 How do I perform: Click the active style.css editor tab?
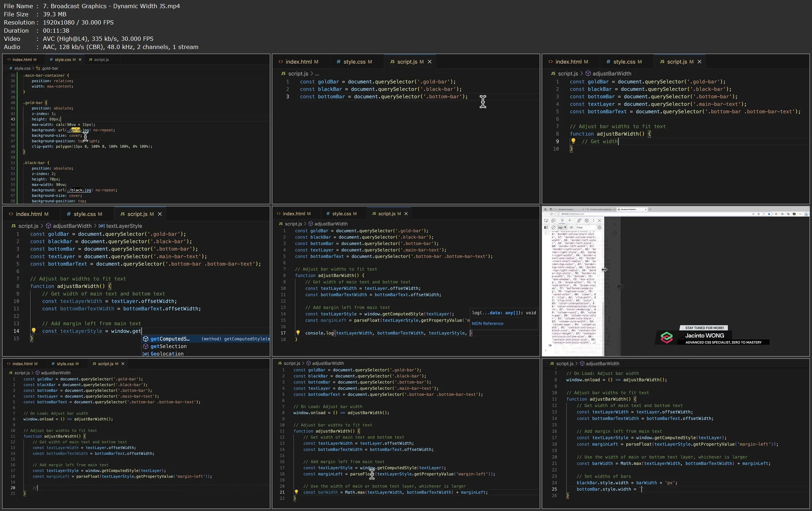click(63, 60)
